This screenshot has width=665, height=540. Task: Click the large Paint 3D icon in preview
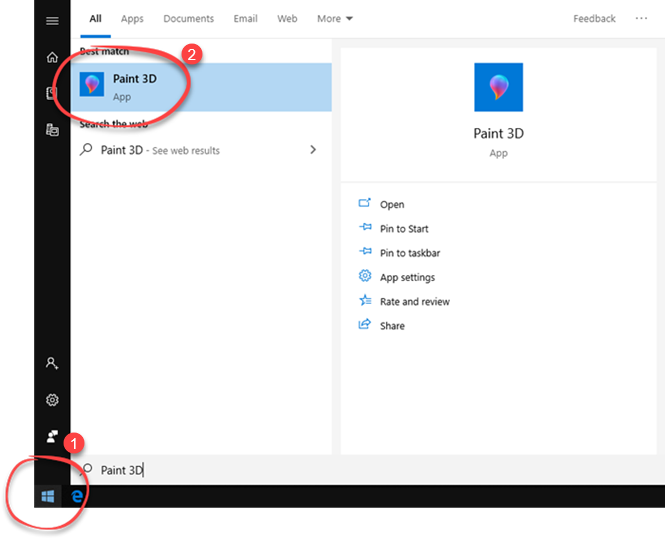point(498,87)
